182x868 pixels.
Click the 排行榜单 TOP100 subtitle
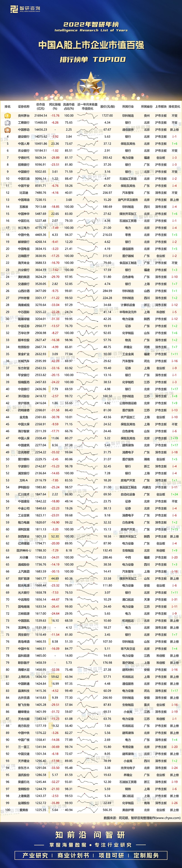(x=93, y=60)
